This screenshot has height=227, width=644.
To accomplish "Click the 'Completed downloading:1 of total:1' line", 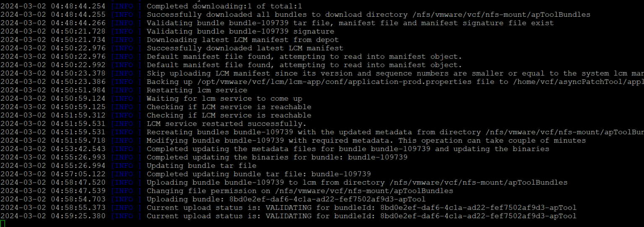I will tap(224, 6).
